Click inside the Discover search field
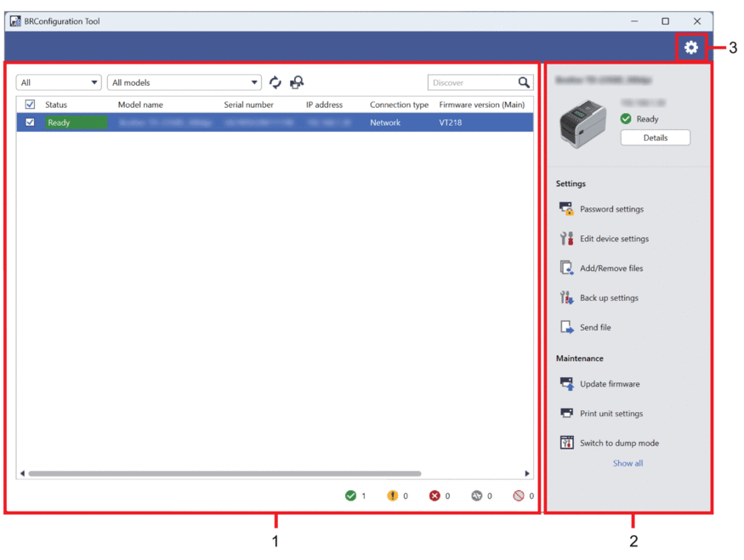This screenshot has height=560, width=744. tap(472, 82)
